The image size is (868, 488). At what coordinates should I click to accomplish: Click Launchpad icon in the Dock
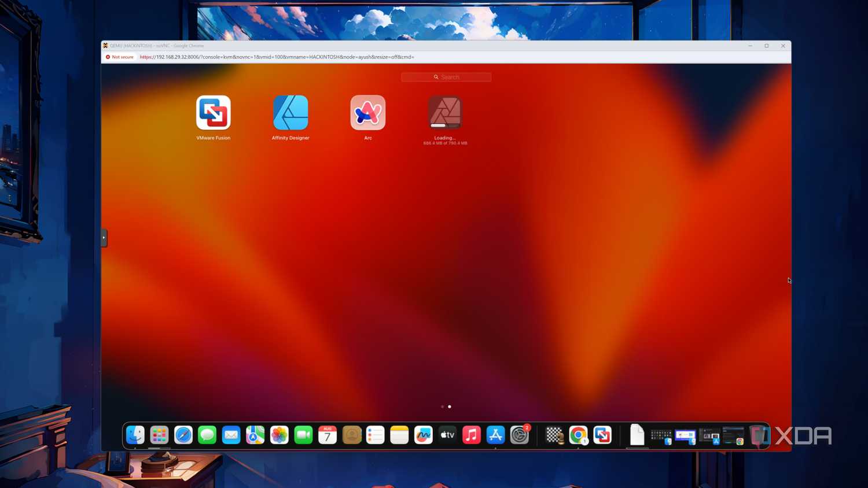coord(159,435)
